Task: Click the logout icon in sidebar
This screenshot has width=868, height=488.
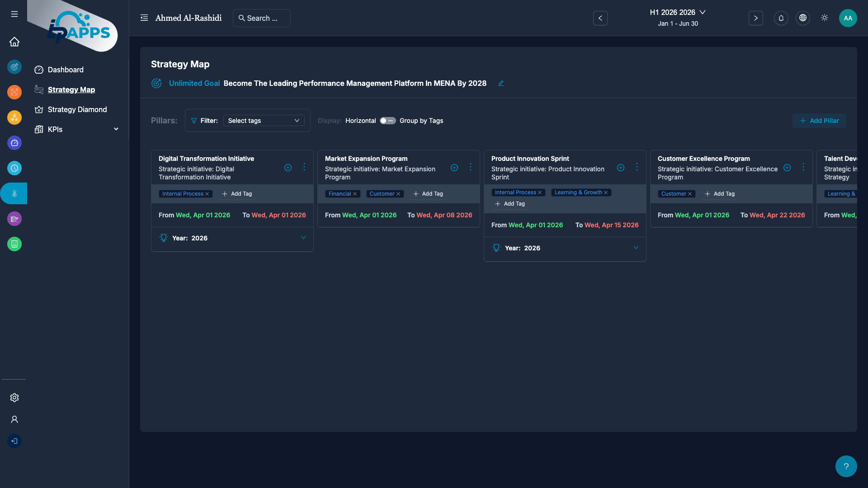Action: pos(14,441)
